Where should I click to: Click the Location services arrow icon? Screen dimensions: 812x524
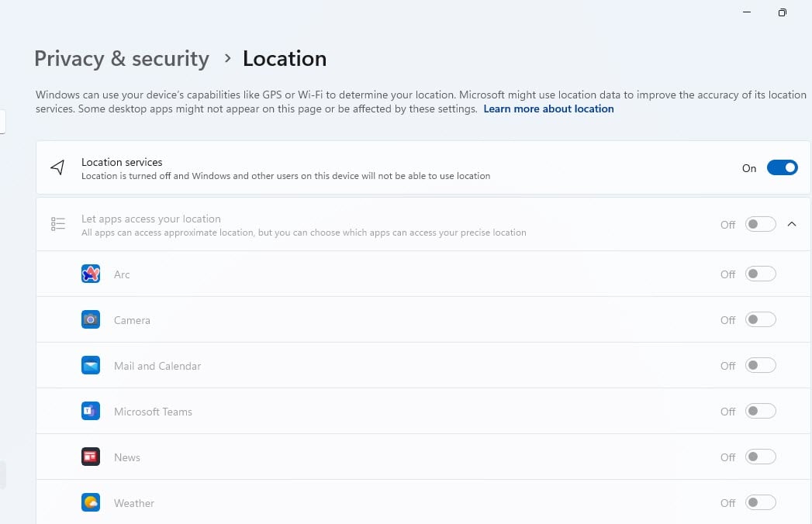click(57, 167)
